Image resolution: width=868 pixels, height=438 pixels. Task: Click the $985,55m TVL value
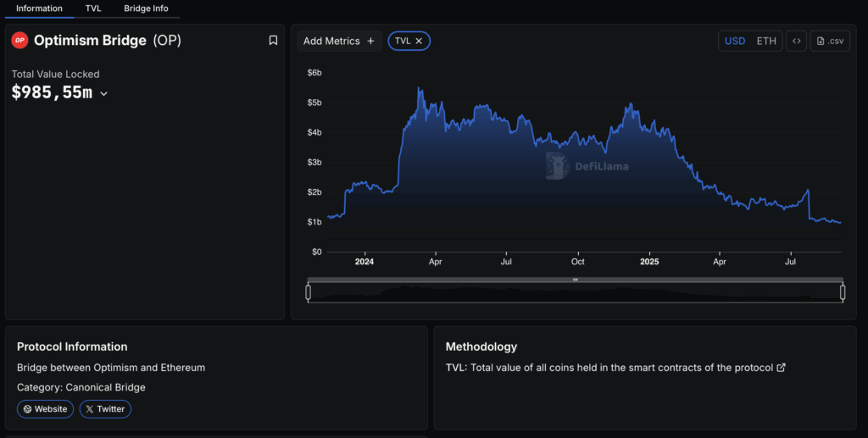pos(52,92)
